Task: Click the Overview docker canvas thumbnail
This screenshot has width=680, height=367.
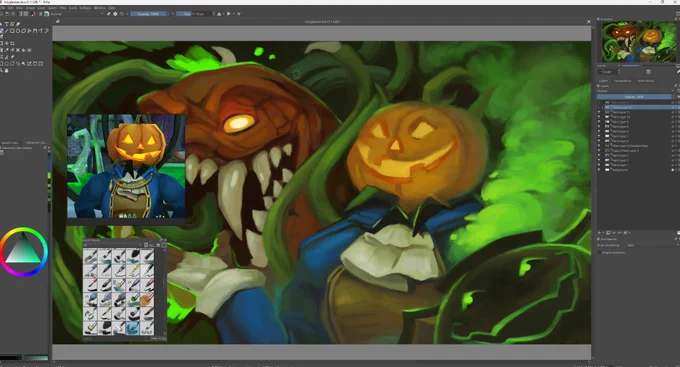Action: (x=638, y=42)
